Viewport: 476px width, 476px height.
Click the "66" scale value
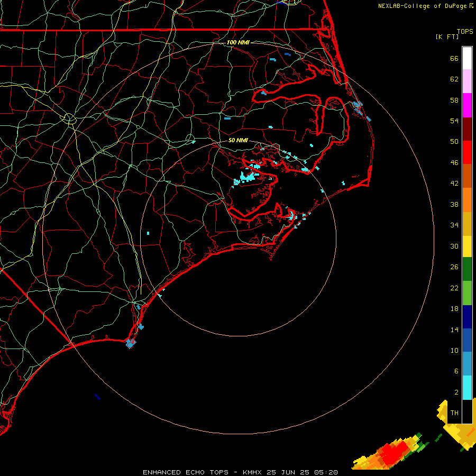click(454, 58)
